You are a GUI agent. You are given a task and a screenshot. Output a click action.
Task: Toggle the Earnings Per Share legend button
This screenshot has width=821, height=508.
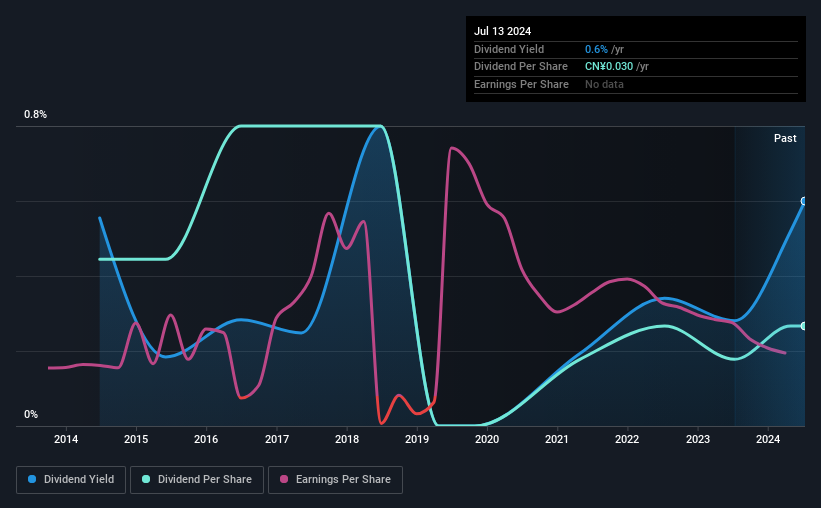click(335, 480)
